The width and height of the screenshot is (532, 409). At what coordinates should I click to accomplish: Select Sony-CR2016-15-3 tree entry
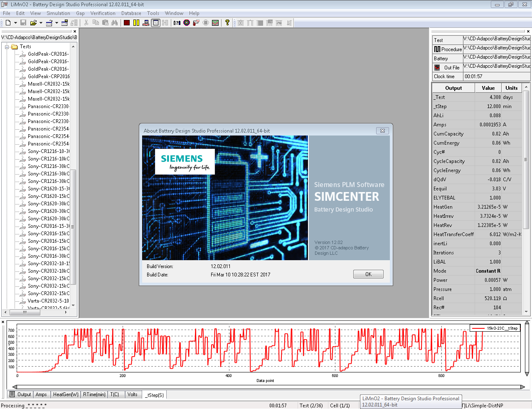[49, 226]
